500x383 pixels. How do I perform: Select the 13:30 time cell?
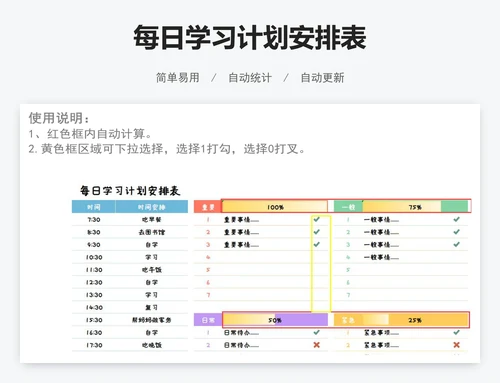click(94, 295)
